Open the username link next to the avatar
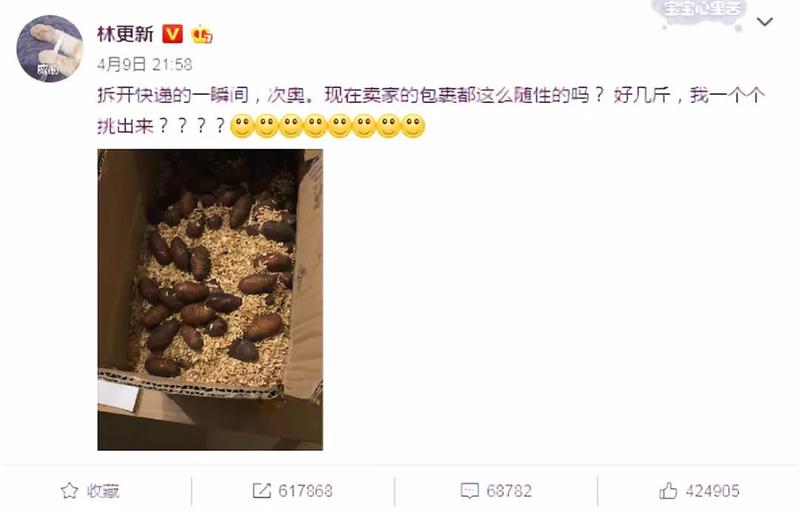Image resolution: width=800 pixels, height=513 pixels. point(126,34)
